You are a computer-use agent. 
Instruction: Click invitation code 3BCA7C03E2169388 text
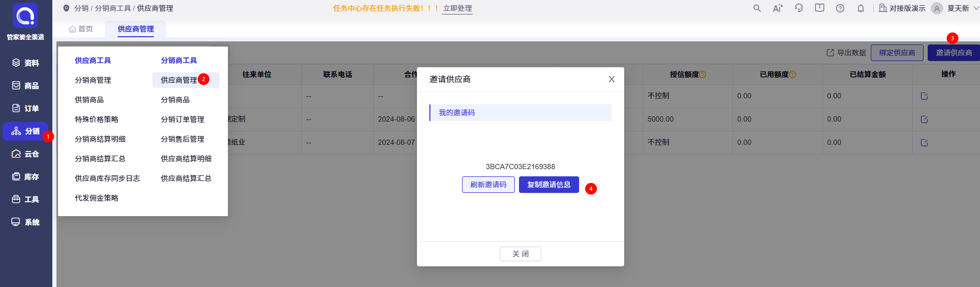click(521, 167)
